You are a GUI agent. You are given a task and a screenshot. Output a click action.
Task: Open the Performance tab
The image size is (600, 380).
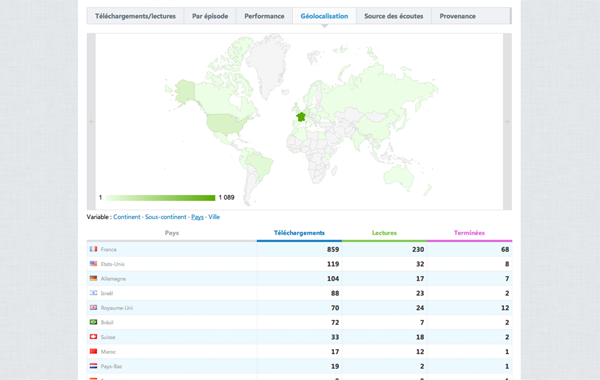264,16
